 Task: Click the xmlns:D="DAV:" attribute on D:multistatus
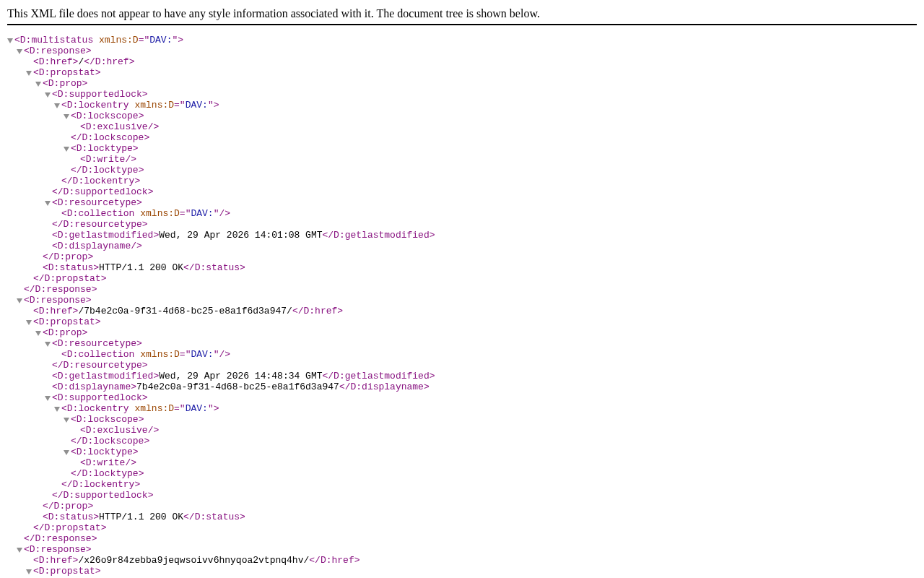click(138, 40)
